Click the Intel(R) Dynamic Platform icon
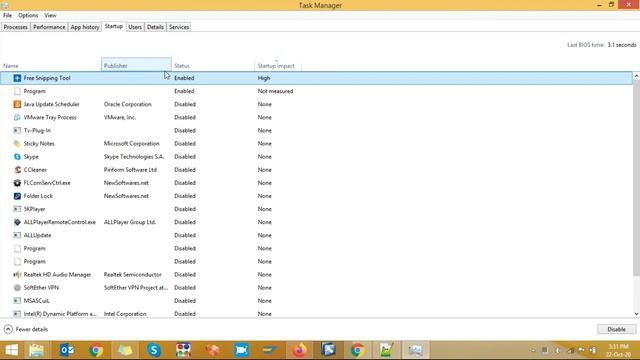This screenshot has width=640, height=360. click(17, 313)
